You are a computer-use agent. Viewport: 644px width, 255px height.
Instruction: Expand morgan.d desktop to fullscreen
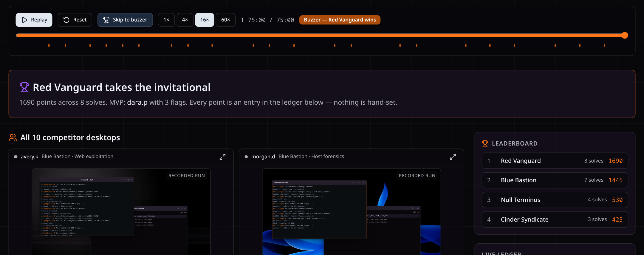(x=453, y=157)
